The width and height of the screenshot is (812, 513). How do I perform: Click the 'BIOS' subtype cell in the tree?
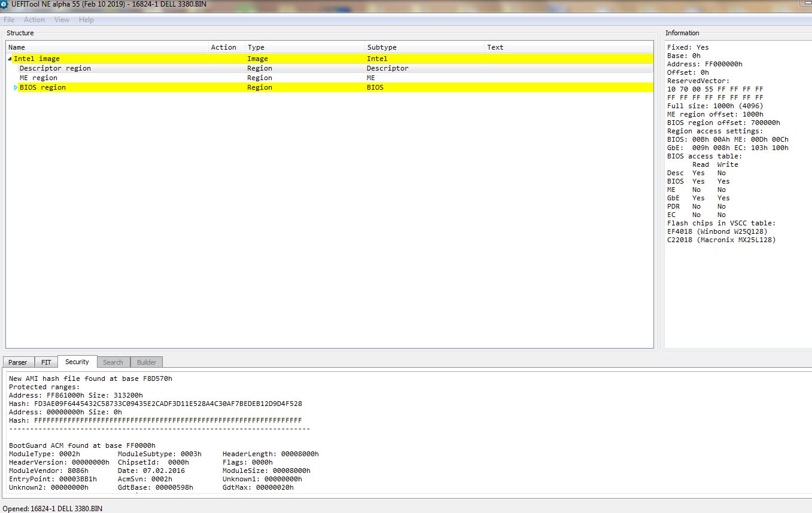point(375,87)
